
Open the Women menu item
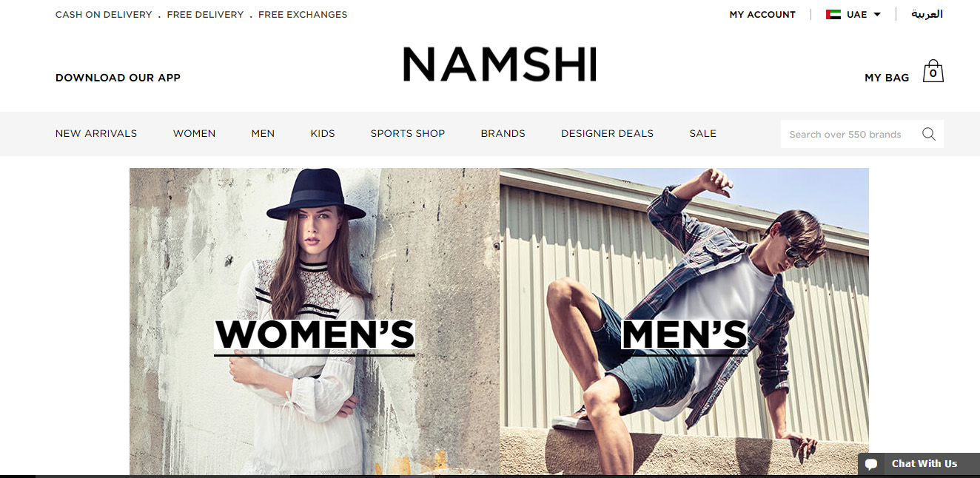pos(194,133)
